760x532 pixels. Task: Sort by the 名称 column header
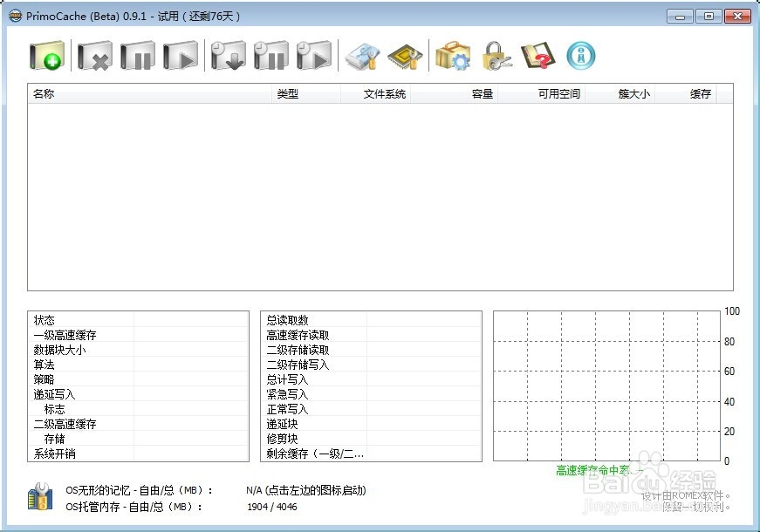point(149,93)
